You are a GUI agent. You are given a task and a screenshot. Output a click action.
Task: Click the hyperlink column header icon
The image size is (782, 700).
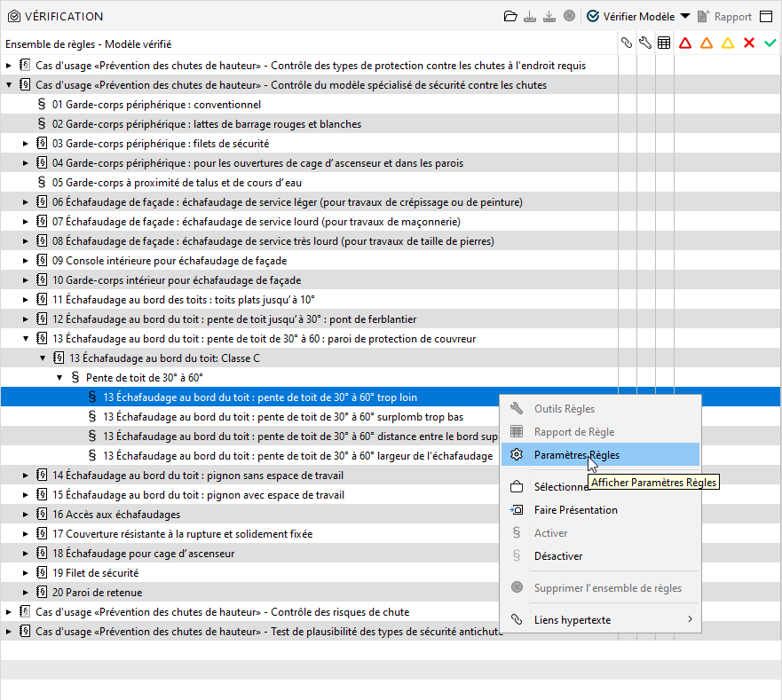pyautogui.click(x=627, y=43)
